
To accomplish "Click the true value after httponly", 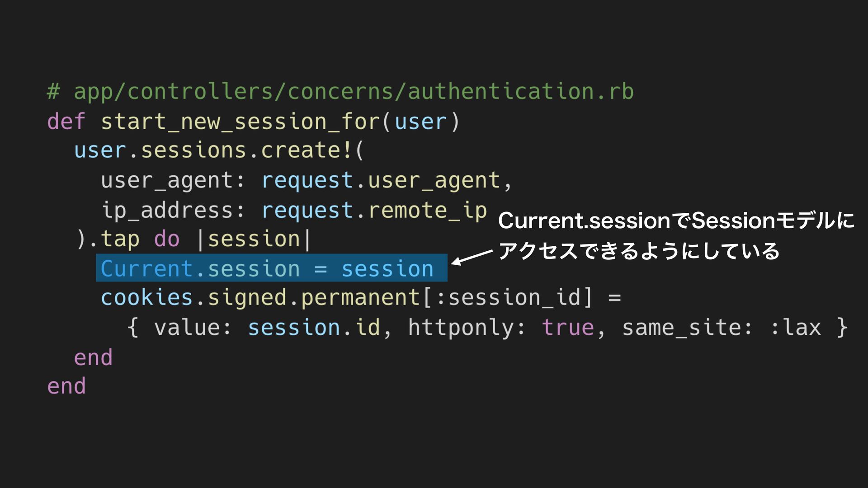I will pyautogui.click(x=568, y=328).
